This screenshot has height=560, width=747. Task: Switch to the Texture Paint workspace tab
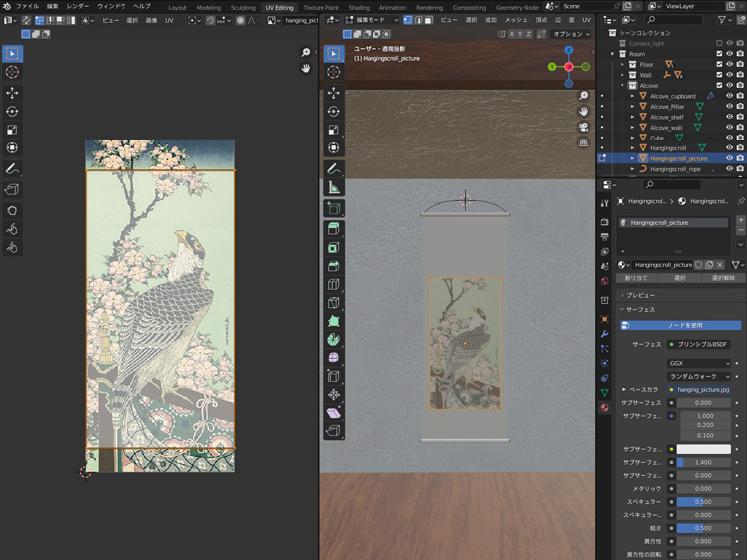[320, 7]
